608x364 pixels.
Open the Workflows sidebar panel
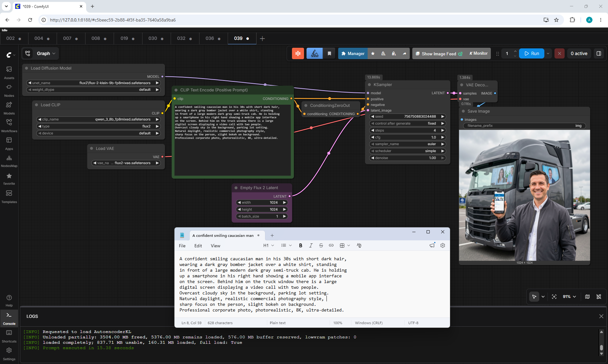coord(9,126)
